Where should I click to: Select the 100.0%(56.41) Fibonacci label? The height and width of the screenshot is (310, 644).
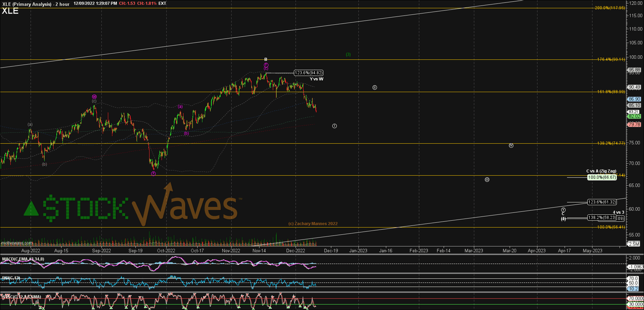click(x=610, y=226)
